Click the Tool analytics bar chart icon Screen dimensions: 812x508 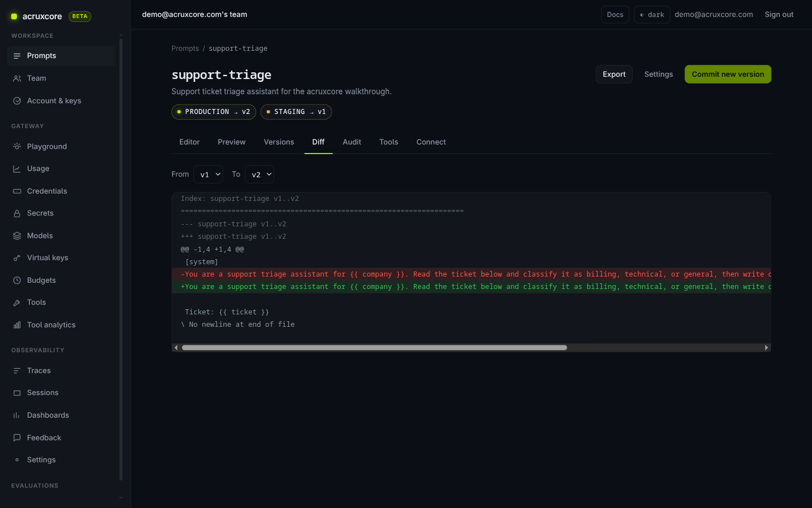(17, 325)
